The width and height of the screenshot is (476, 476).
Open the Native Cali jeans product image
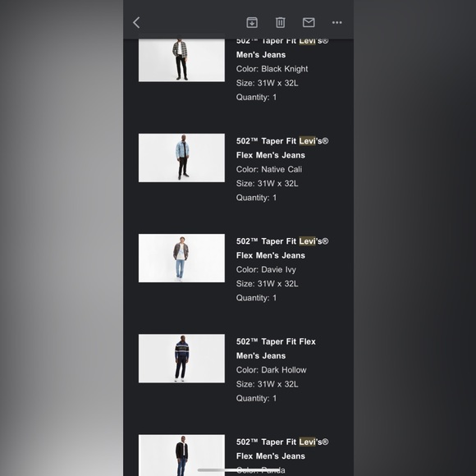(181, 158)
